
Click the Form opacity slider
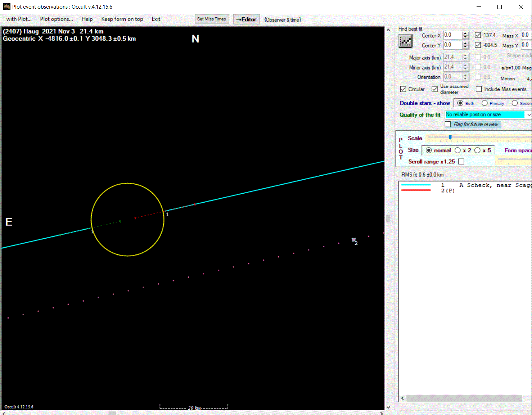[x=514, y=159]
